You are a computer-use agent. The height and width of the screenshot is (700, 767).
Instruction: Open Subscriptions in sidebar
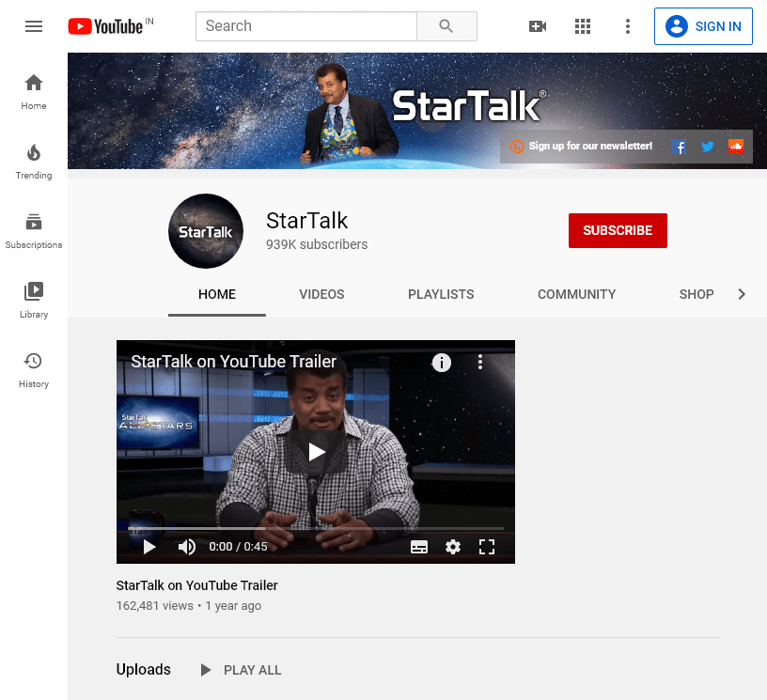[34, 231]
